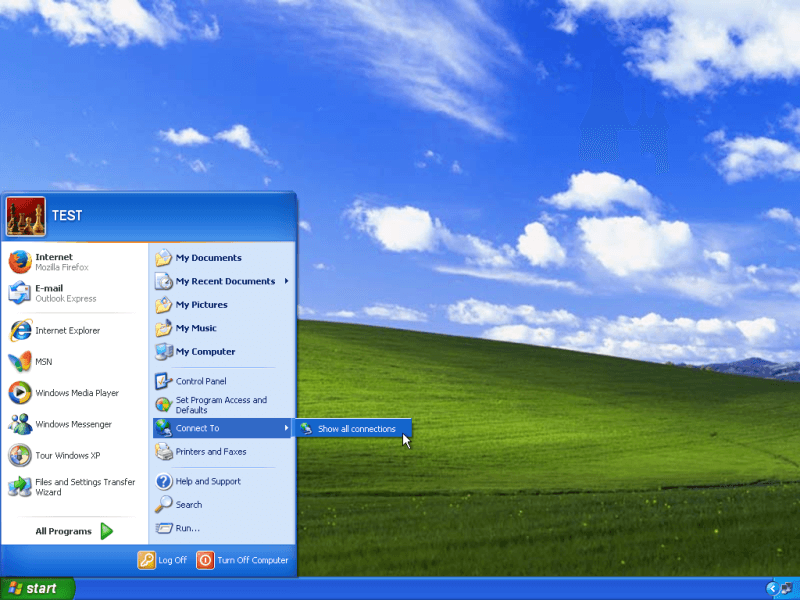Open Mozilla Firefox Internet icon

(x=20, y=262)
